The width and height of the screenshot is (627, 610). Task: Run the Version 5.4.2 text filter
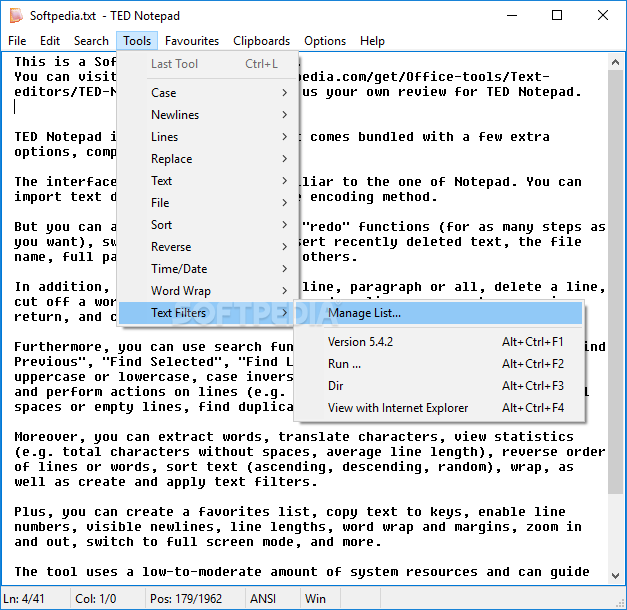[439, 342]
